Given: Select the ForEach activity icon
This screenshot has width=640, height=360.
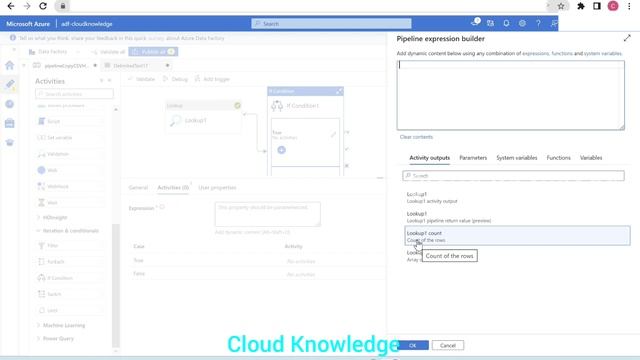Looking at the screenshot, I should 41,262.
